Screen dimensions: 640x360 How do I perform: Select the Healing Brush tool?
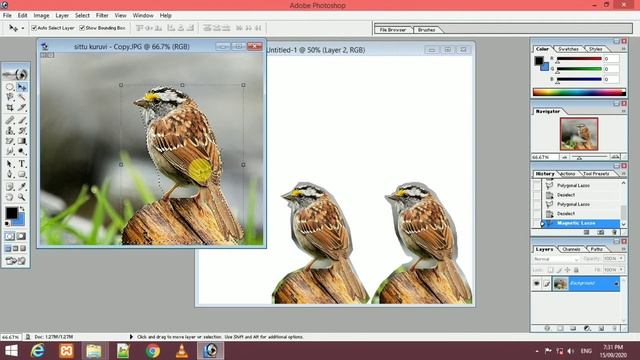pos(10,120)
